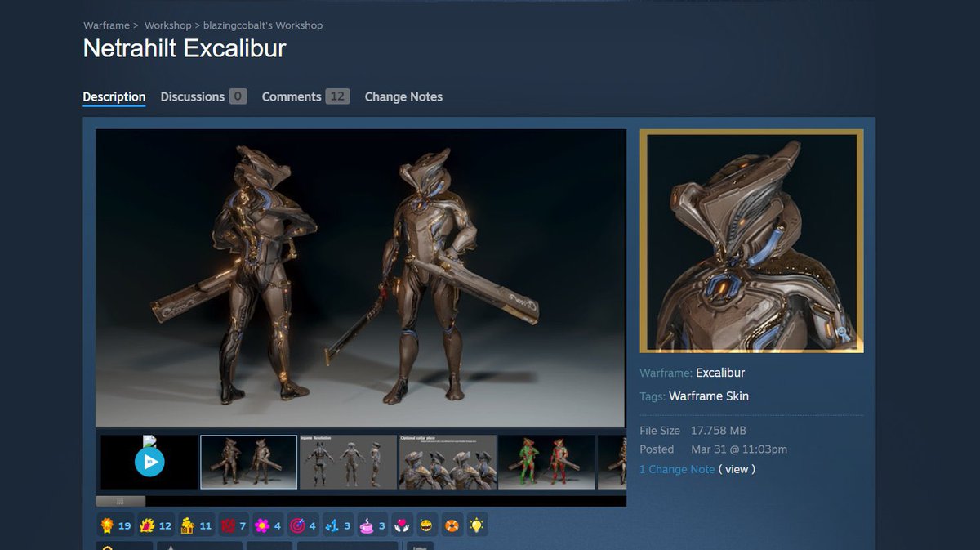Click the red 100 award showing 7
Screen dimensions: 980x550
(x=232, y=525)
